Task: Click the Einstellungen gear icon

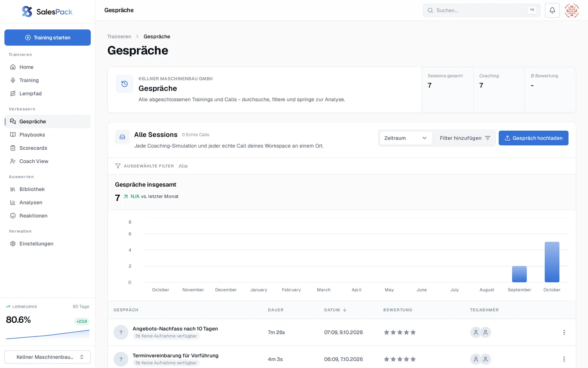Action: tap(13, 244)
